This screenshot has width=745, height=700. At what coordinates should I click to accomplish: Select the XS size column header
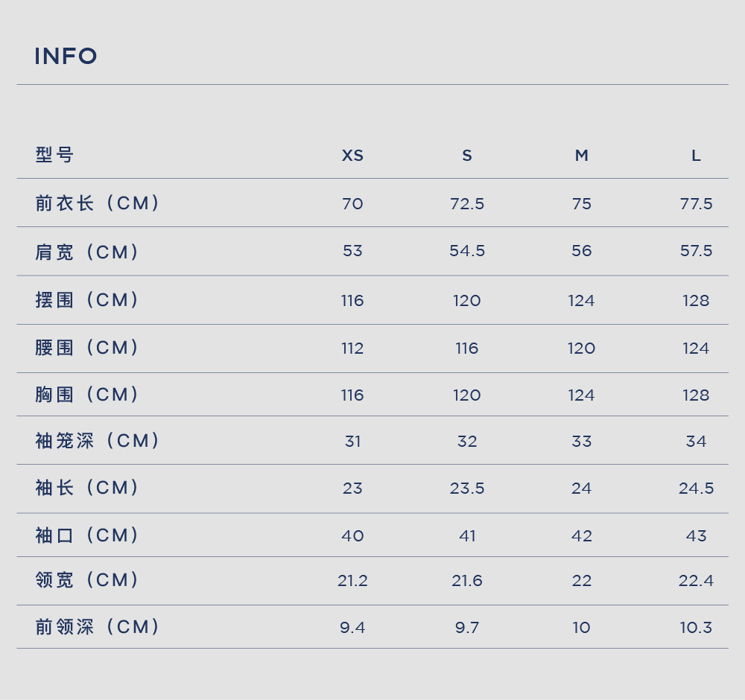tap(352, 156)
